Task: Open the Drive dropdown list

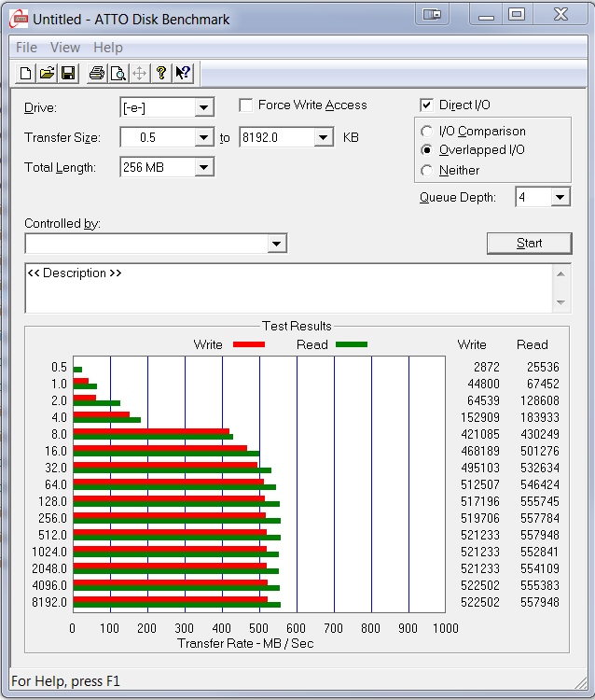Action: [204, 108]
